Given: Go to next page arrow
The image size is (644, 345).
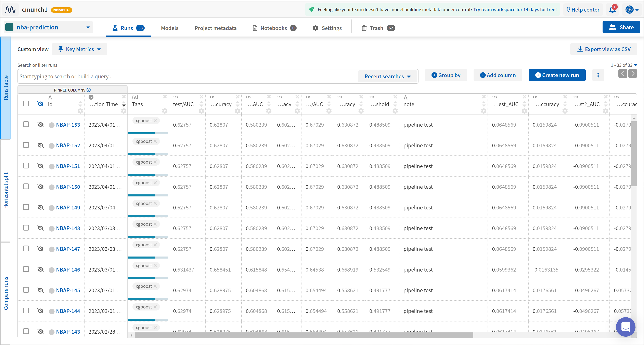Looking at the screenshot, I should click(633, 74).
